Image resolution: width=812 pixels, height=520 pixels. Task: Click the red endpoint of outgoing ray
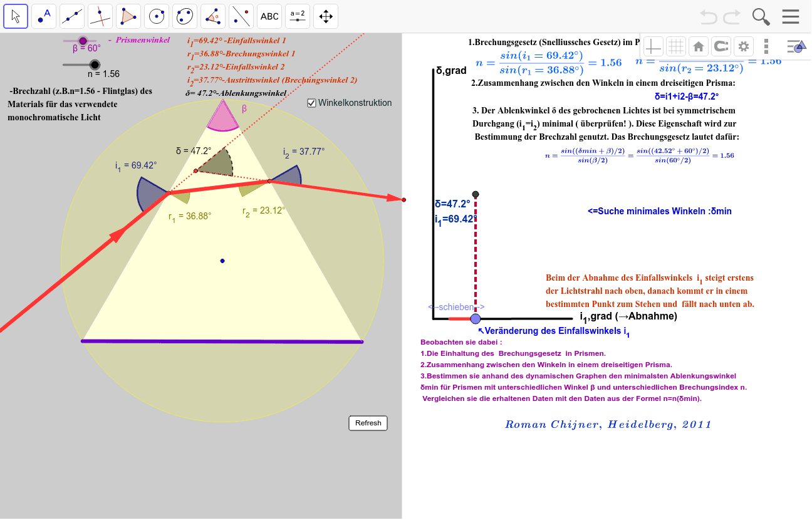[x=403, y=200]
